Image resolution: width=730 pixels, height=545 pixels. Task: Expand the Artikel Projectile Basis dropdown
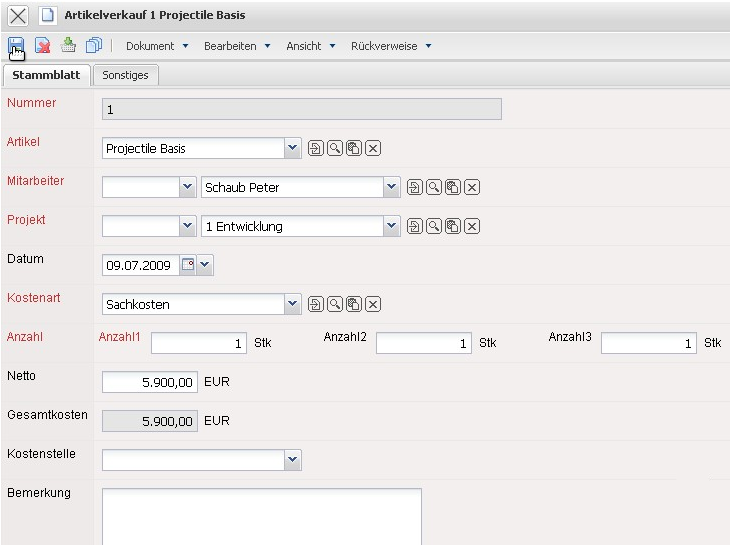click(x=292, y=148)
